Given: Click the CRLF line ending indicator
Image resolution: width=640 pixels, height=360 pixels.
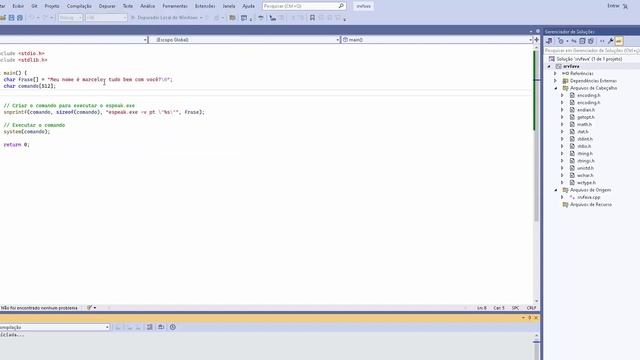Looking at the screenshot, I should pyautogui.click(x=531, y=308).
